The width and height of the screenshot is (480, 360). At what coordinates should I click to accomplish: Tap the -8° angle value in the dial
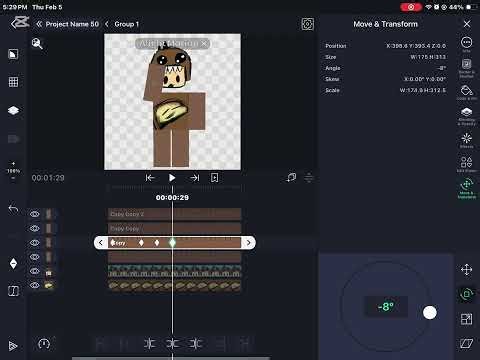point(386,307)
